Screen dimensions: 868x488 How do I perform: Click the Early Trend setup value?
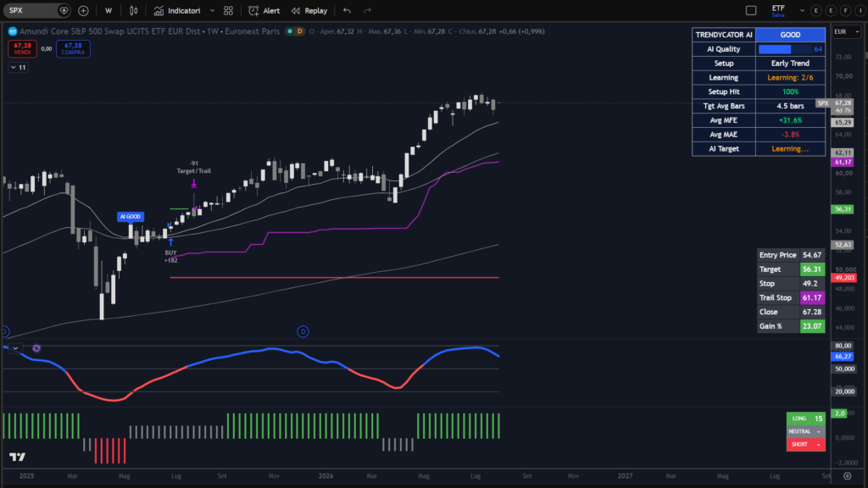[x=790, y=64]
